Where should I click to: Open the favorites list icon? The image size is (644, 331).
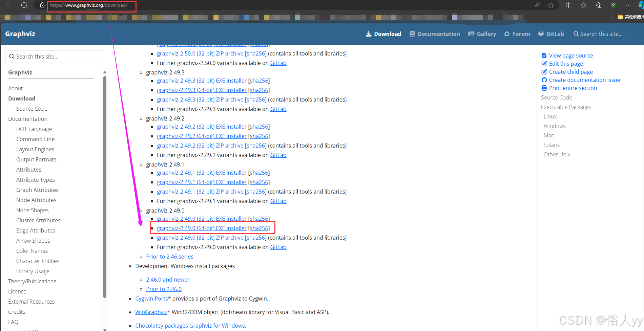point(584,5)
